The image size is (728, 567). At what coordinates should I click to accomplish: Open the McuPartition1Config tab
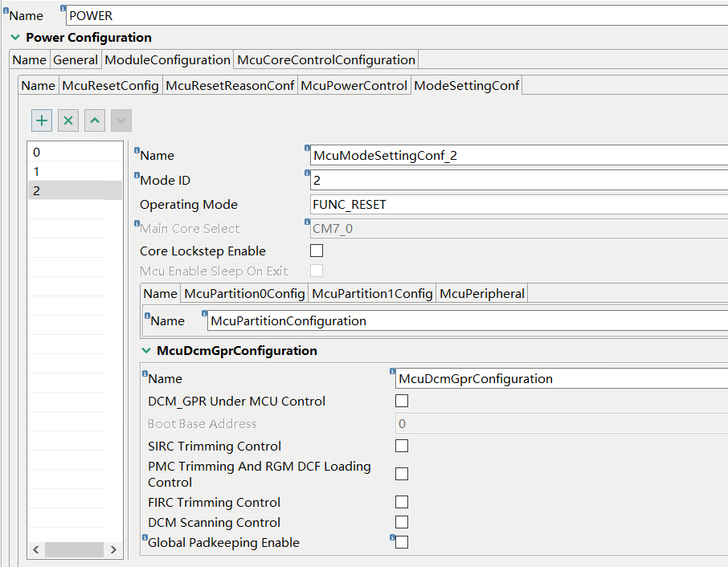point(372,293)
